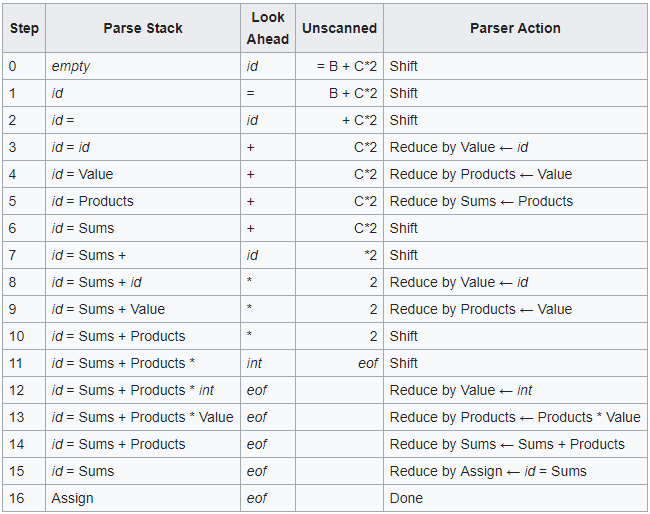Click the "Step" column header
Screen dimensions: 650x514
pyautogui.click(x=24, y=28)
